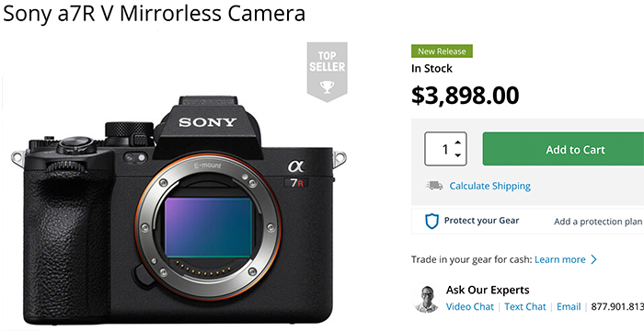Open Text Chat with experts

pos(525,307)
